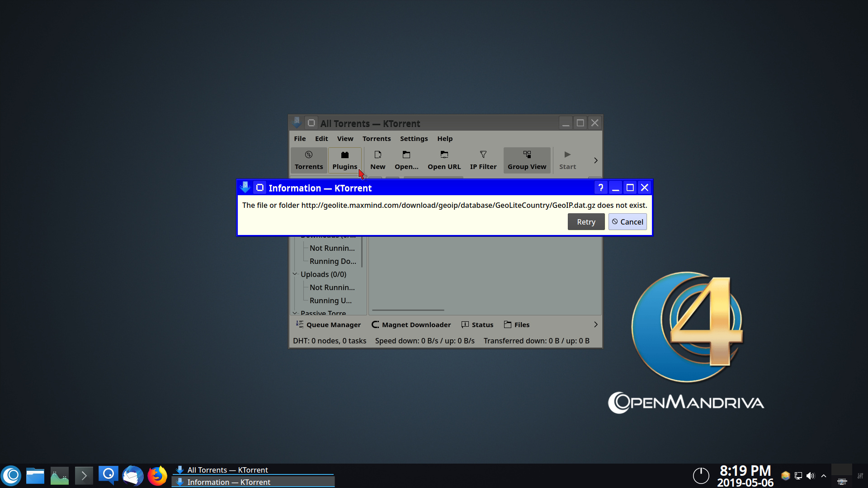
Task: Open the Help menu in KTorrent
Action: (x=445, y=139)
